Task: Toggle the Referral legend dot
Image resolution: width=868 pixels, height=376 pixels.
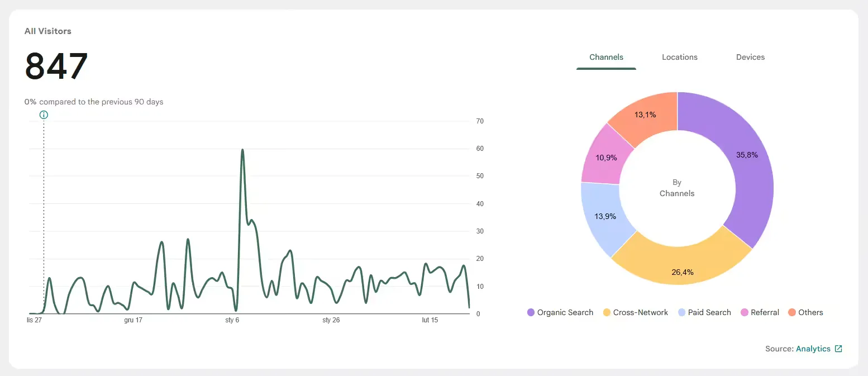Action: point(745,312)
